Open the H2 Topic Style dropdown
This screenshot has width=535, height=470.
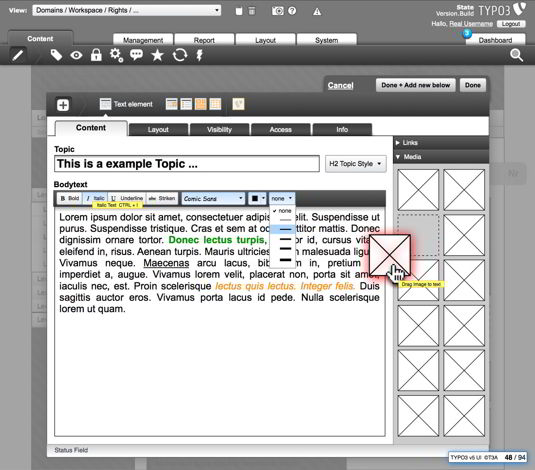click(x=356, y=164)
